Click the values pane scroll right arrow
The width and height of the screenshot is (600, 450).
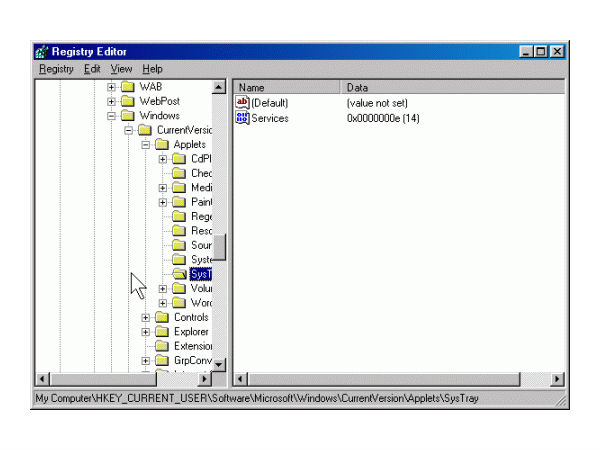(557, 379)
